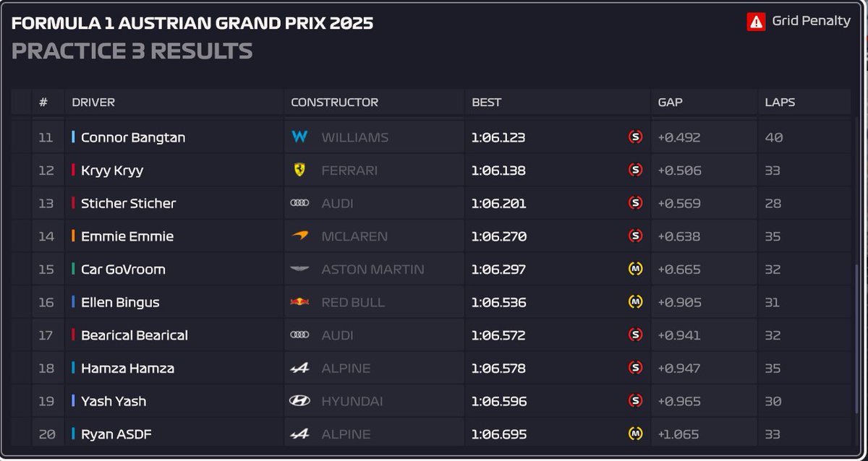Click the GAP column header

coord(670,103)
